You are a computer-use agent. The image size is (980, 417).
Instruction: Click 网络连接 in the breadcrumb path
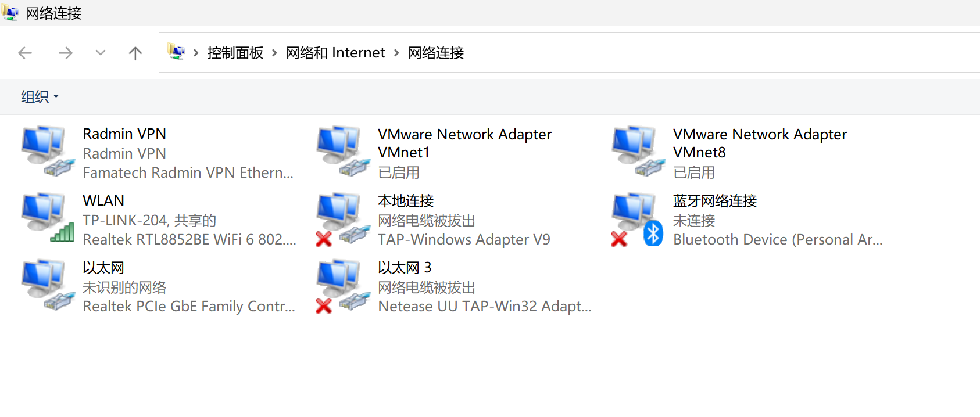436,53
